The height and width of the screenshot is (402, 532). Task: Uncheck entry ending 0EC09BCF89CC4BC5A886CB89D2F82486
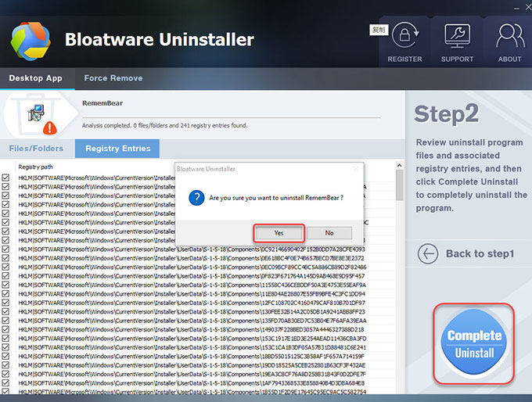pos(5,267)
